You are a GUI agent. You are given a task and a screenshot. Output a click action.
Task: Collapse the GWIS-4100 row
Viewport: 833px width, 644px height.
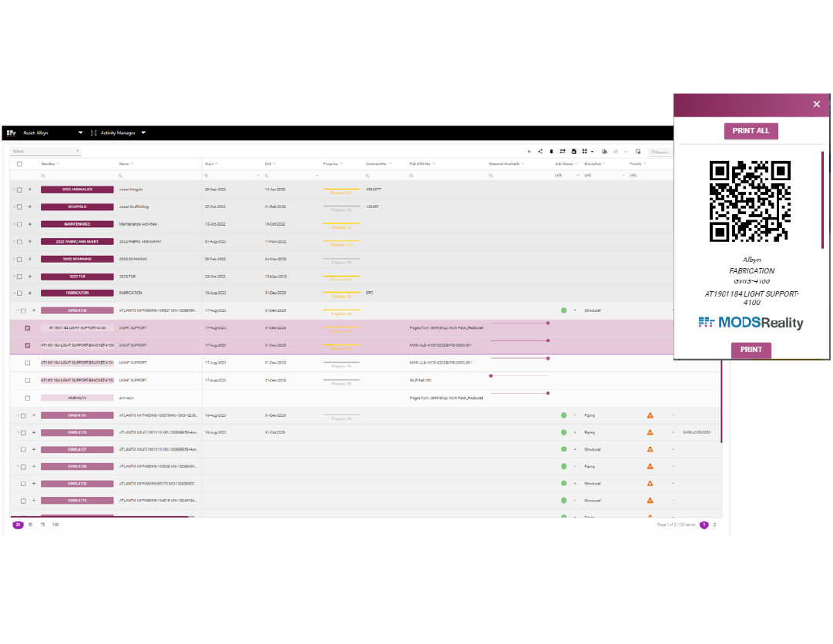tap(18, 310)
